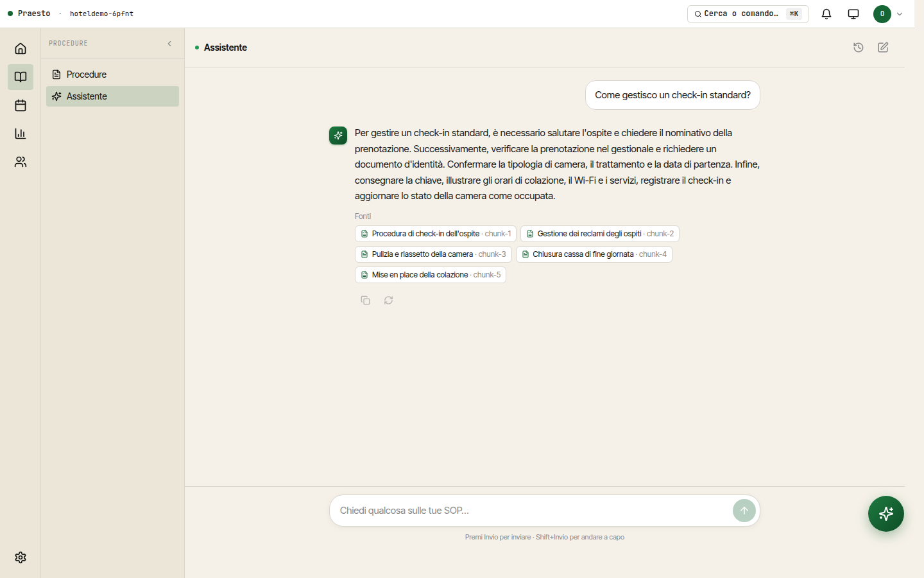Click the Fonti label
This screenshot has width=924, height=578.
[363, 216]
